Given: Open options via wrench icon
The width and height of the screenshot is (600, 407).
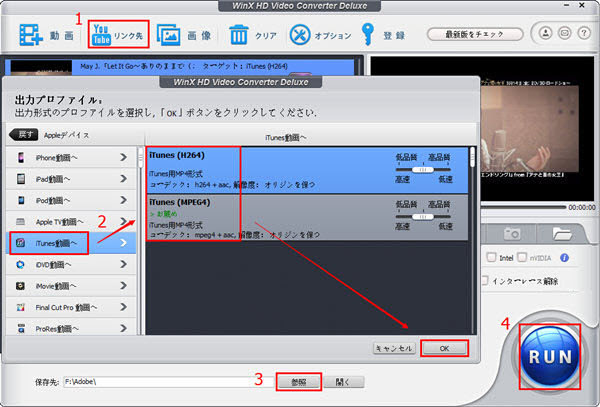Looking at the screenshot, I should pos(300,35).
